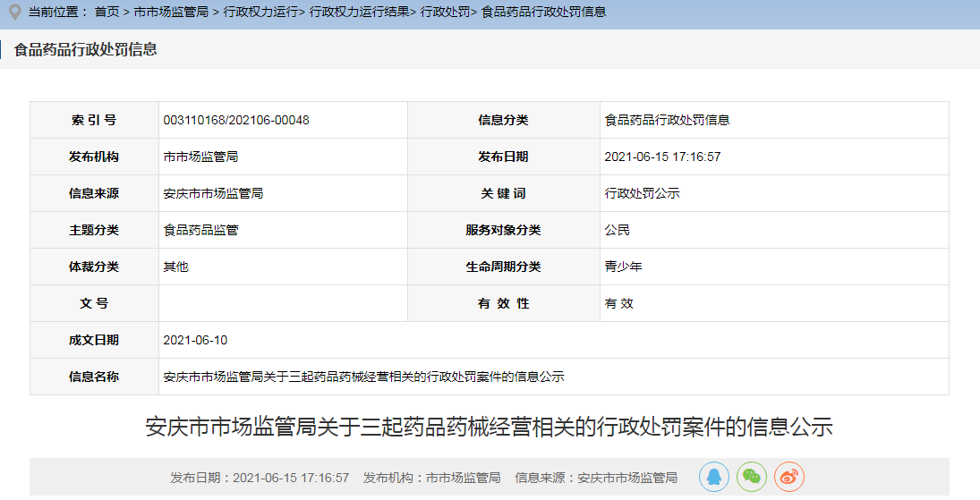The image size is (980, 500).
Task: Click the 发布日期 value in the table
Action: 662,157
